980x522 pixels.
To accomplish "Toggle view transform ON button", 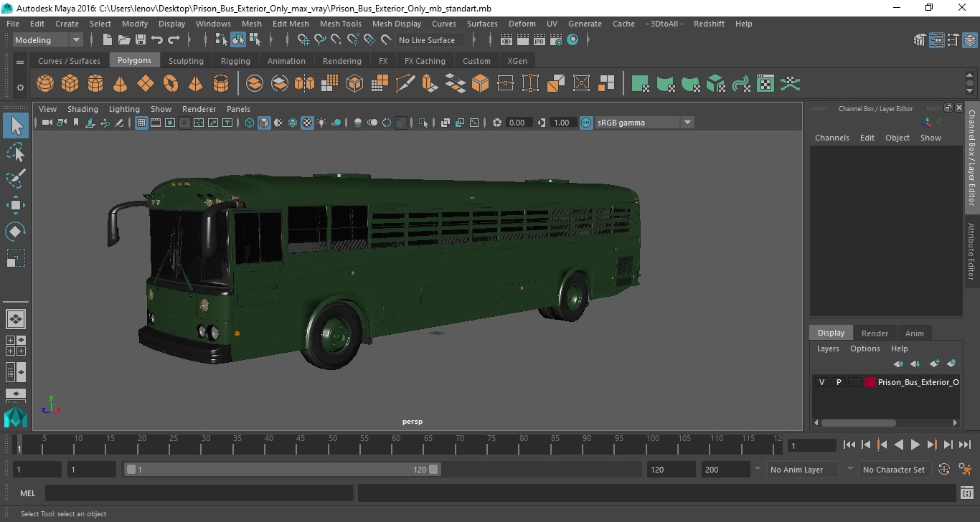I will [x=586, y=123].
